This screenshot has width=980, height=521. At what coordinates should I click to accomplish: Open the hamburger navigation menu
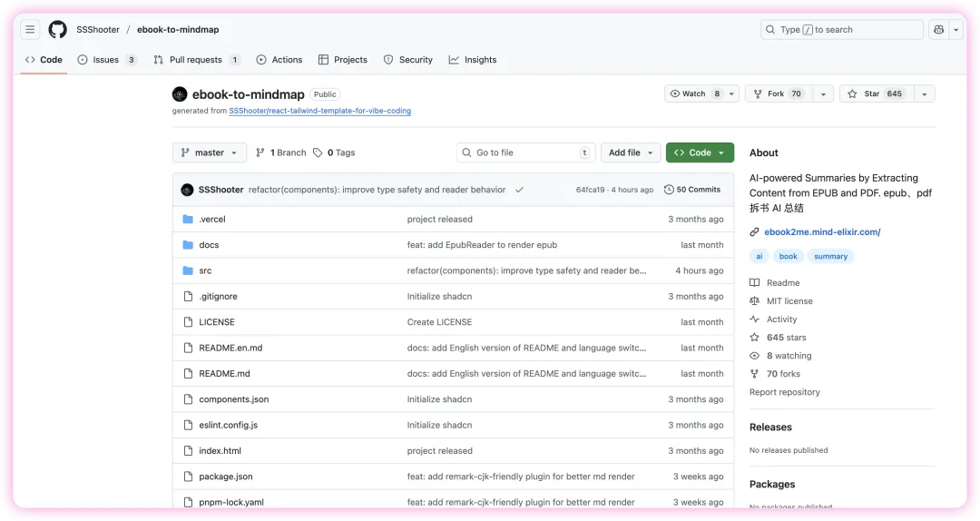pyautogui.click(x=30, y=29)
